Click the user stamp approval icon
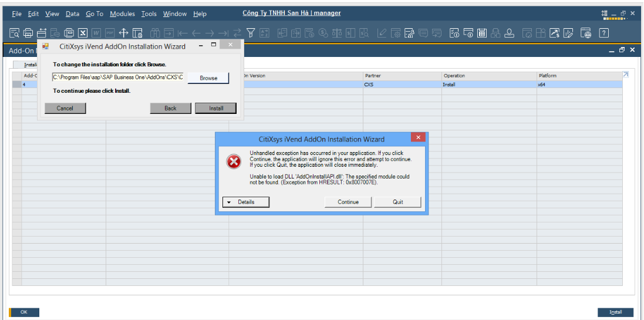This screenshot has height=320, width=644. (x=510, y=33)
